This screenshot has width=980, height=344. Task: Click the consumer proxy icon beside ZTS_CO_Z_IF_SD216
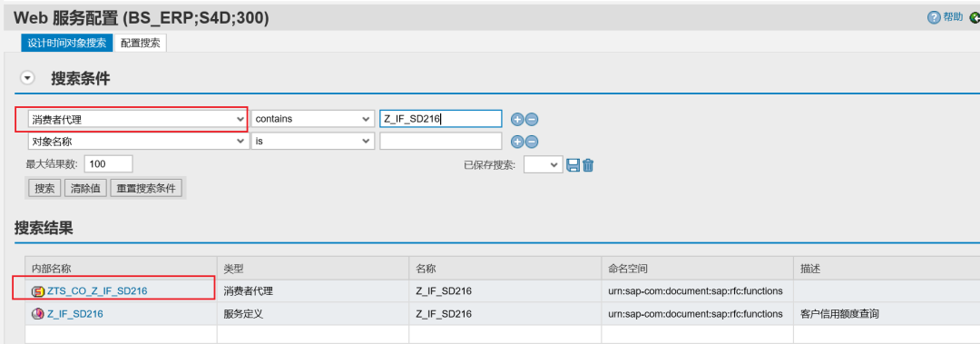pyautogui.click(x=38, y=290)
